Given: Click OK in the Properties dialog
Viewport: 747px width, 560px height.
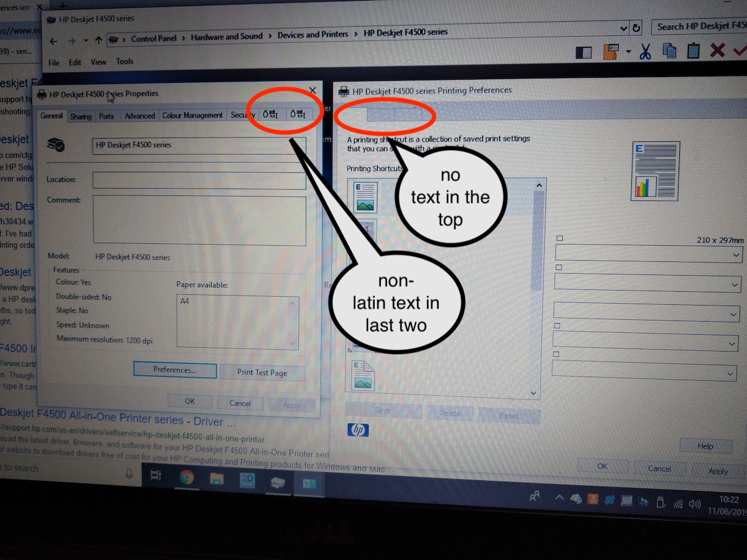Looking at the screenshot, I should pos(190,401).
